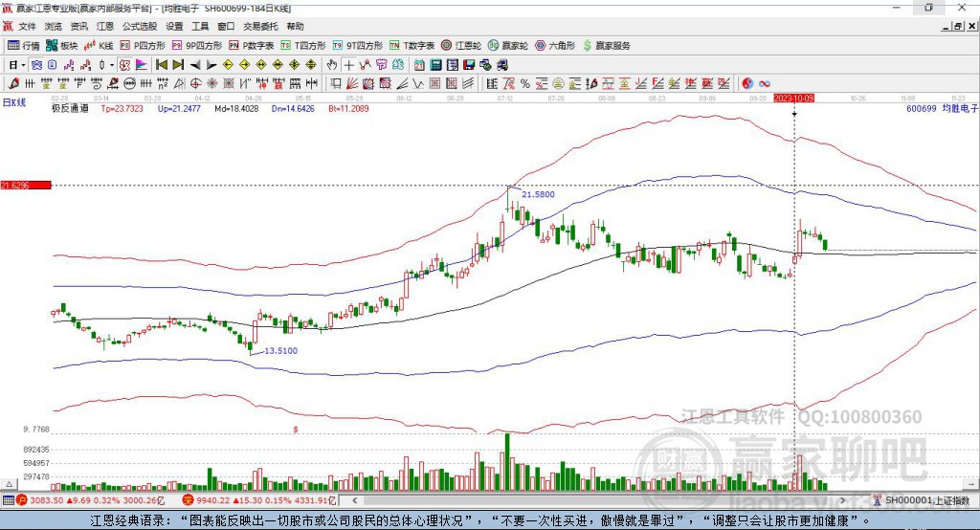Open the 9T四方形 tool

click(x=358, y=46)
